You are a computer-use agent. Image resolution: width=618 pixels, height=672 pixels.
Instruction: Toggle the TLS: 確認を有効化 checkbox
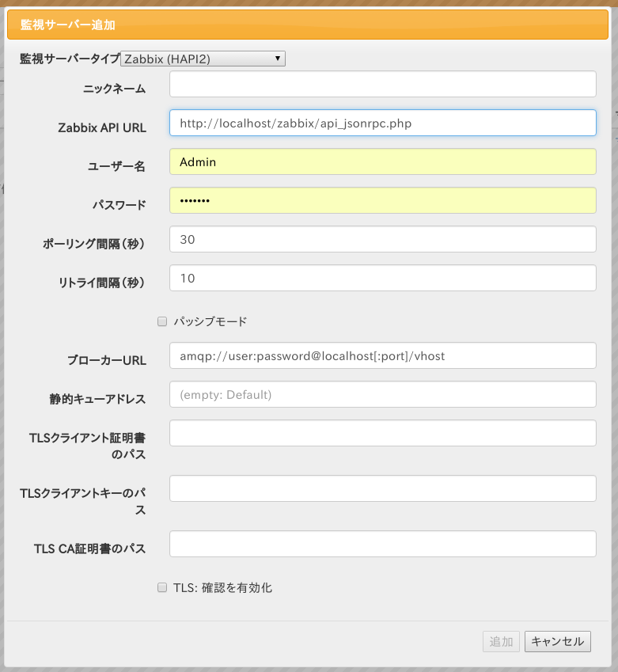(162, 587)
